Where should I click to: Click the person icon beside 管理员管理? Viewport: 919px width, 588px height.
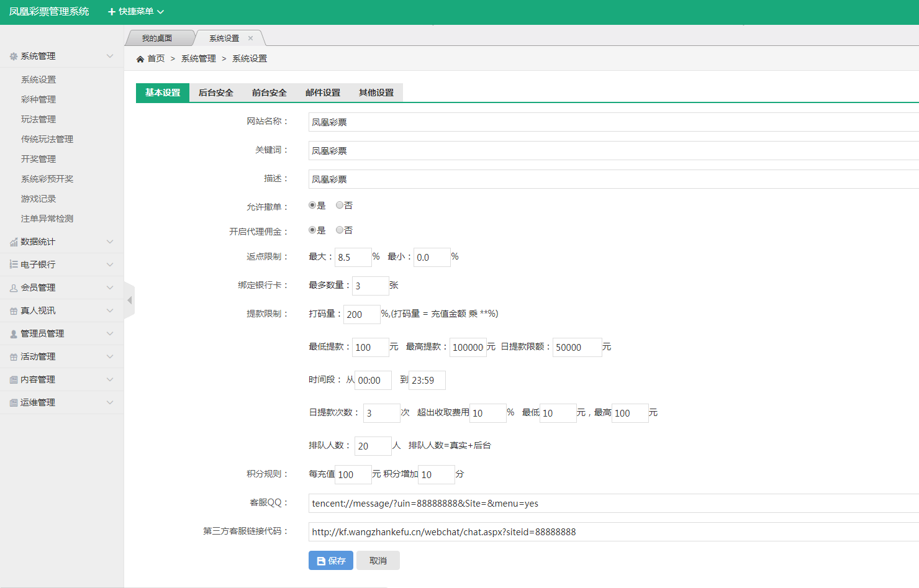pos(14,334)
